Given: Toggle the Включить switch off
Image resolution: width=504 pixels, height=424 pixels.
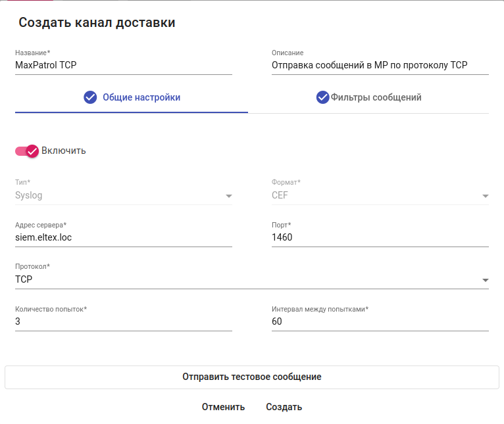Looking at the screenshot, I should [28, 151].
